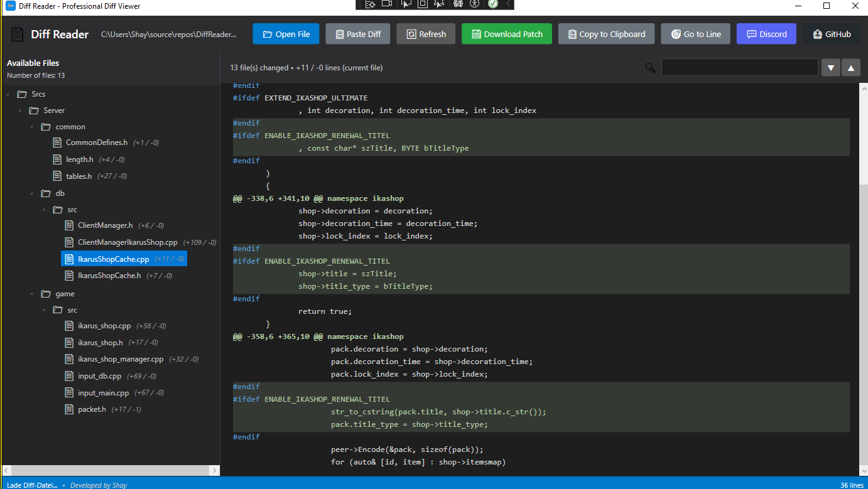Open the Go to Line dialog

click(695, 34)
